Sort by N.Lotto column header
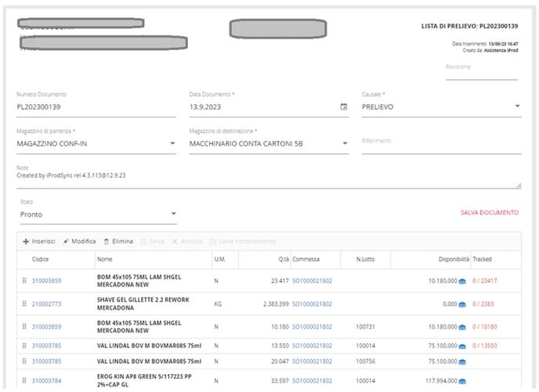This screenshot has height=392, width=539. pos(365,260)
